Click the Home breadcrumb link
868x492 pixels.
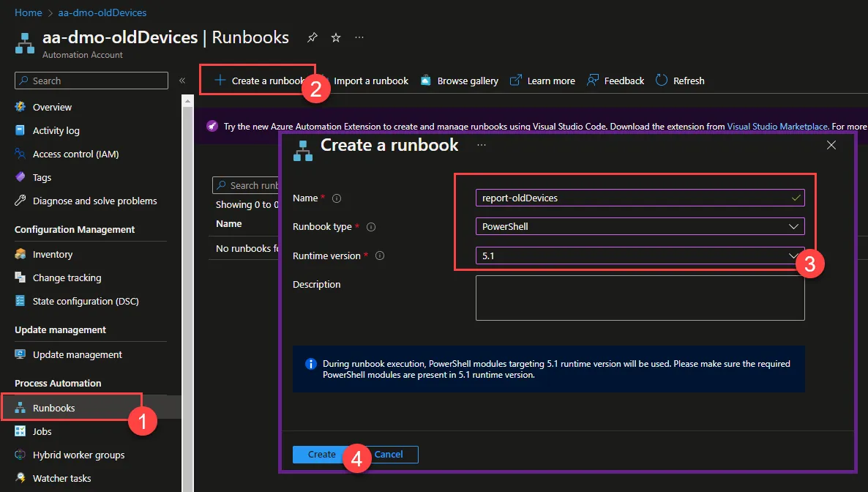coord(29,12)
